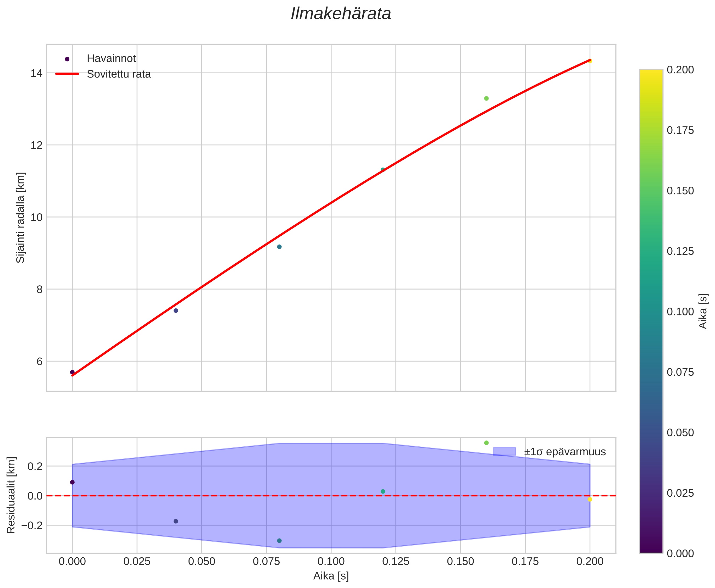Click the Aika [s] bottom axis label
715x588 pixels.
click(331, 576)
